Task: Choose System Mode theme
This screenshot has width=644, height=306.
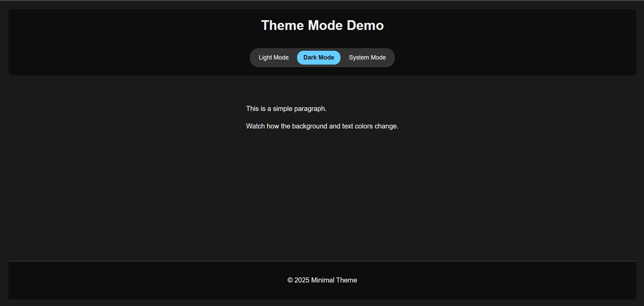Action: point(367,58)
